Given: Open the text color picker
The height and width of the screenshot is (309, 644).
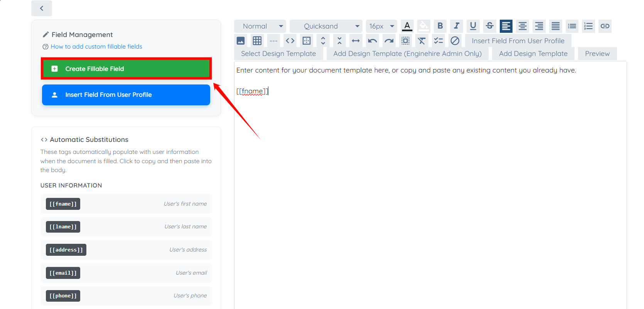Looking at the screenshot, I should [x=407, y=26].
